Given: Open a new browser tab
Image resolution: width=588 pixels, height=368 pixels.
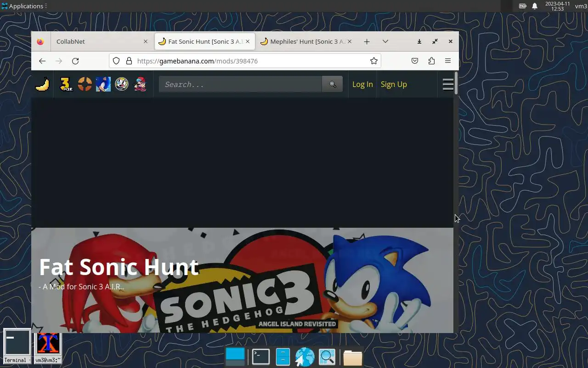Looking at the screenshot, I should pos(367,41).
